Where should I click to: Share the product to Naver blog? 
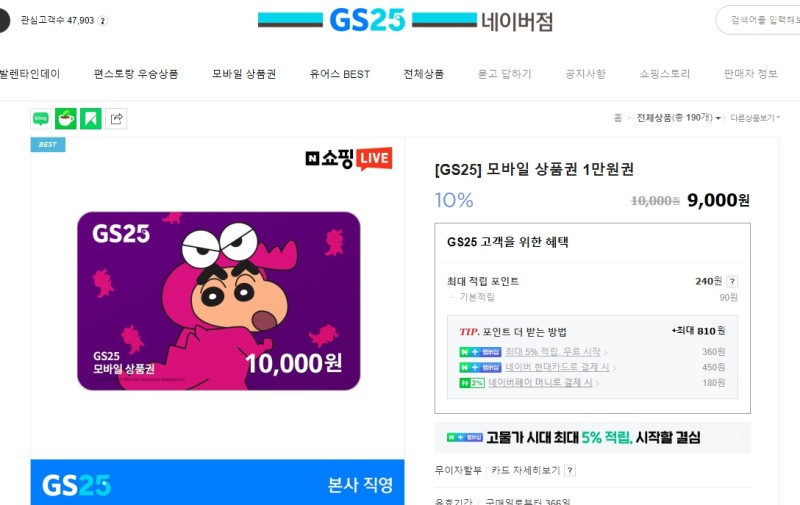click(41, 118)
